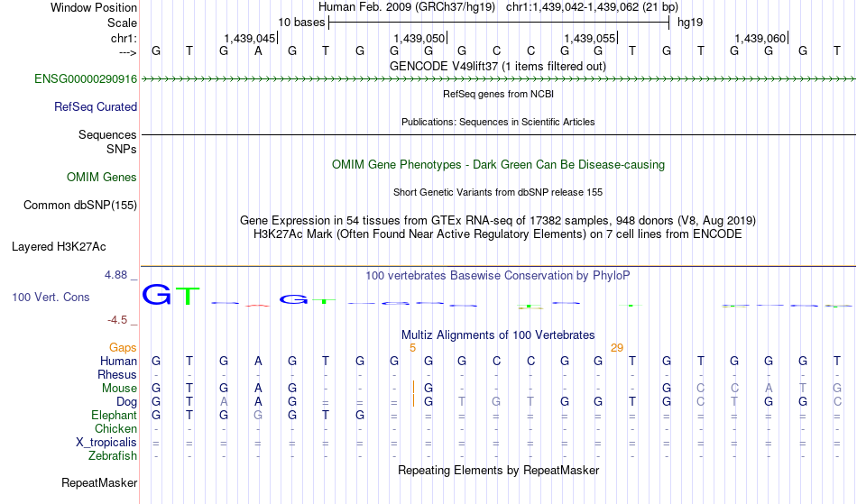Screen dimensions: 857x504
Task: Click the 100 Vert. Cons track label
Action: [x=51, y=297]
